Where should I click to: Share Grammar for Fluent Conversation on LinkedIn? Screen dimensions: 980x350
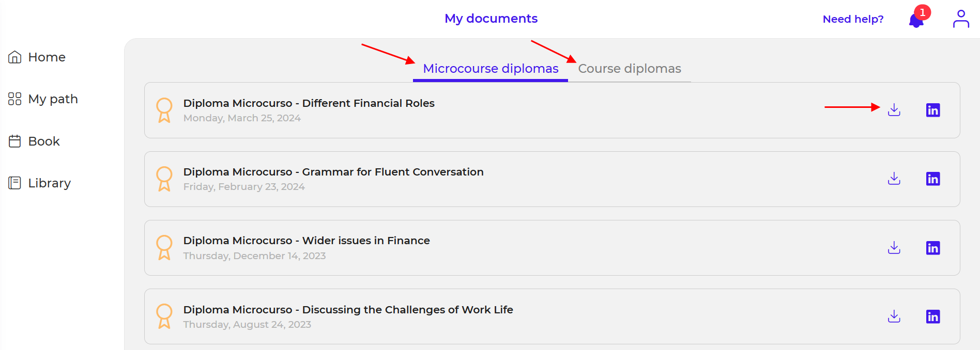[932, 179]
